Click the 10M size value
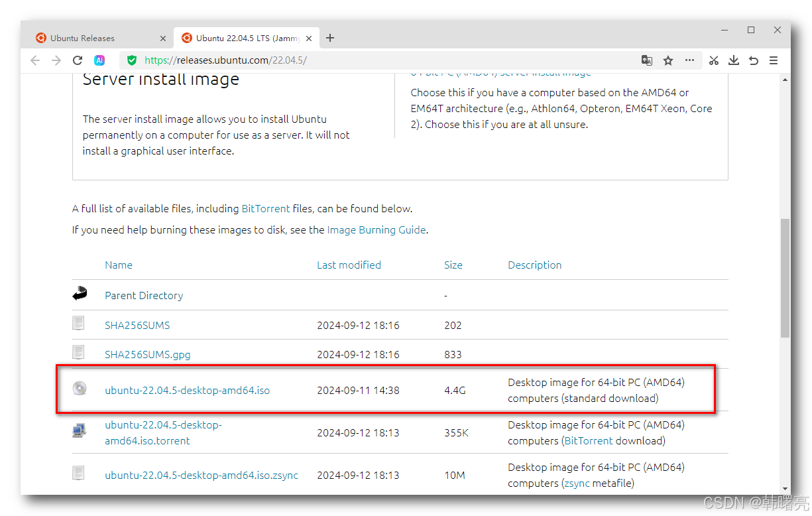The image size is (812, 516). click(x=454, y=476)
